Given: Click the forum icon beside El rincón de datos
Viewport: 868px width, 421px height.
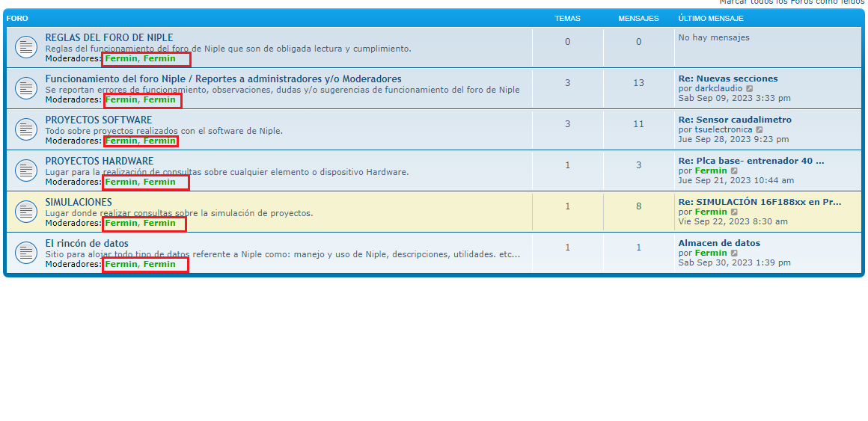Looking at the screenshot, I should pyautogui.click(x=25, y=253).
